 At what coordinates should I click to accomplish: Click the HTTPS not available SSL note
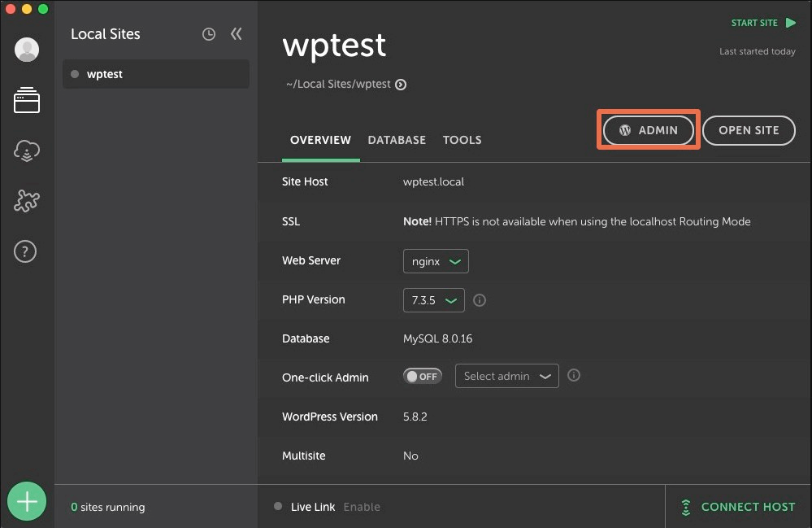point(577,222)
